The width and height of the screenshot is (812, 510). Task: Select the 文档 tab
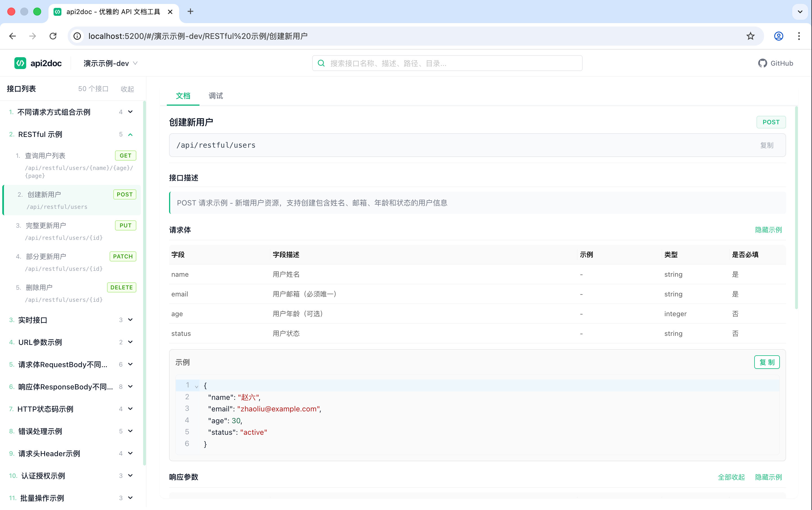[x=183, y=96]
